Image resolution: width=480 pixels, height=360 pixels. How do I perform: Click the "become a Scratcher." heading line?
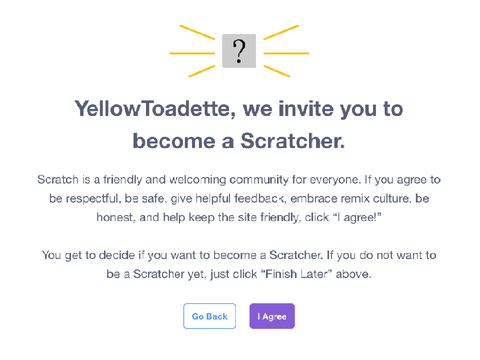click(239, 141)
